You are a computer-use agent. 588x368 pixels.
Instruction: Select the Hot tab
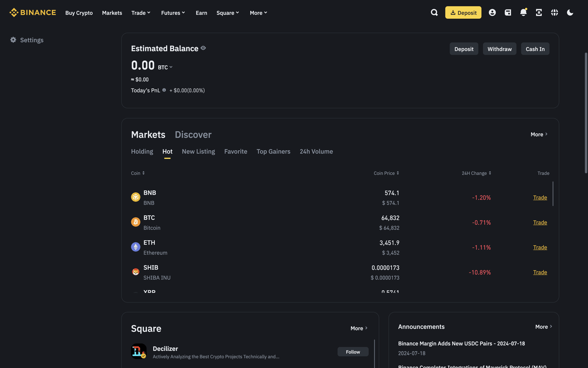click(x=168, y=151)
